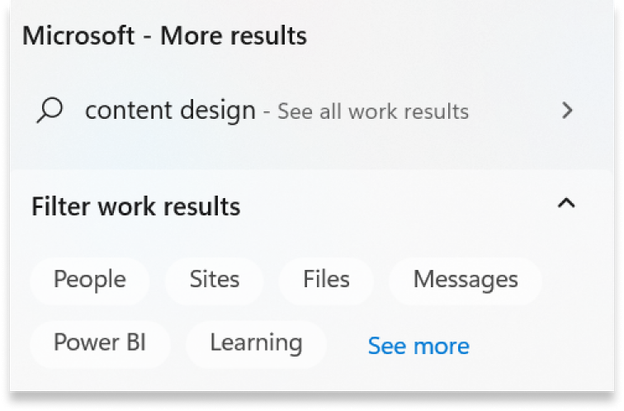Collapse the Filter work results section
This screenshot has height=411, width=624.
[x=566, y=205]
